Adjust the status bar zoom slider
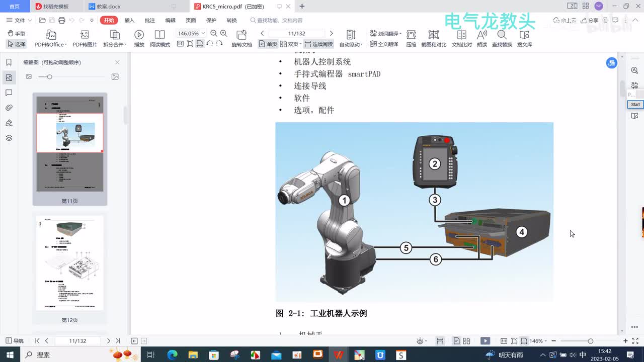 coord(590,341)
